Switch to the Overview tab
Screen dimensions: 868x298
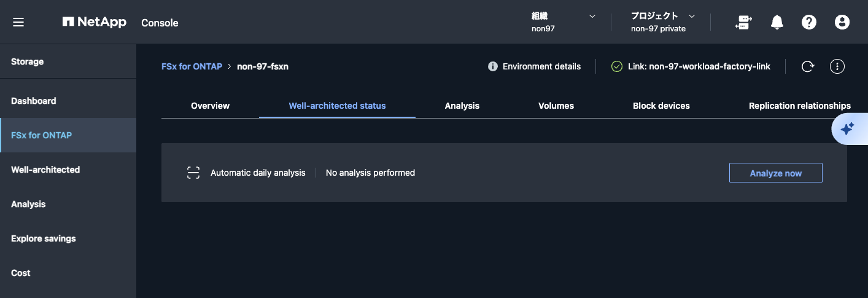210,106
